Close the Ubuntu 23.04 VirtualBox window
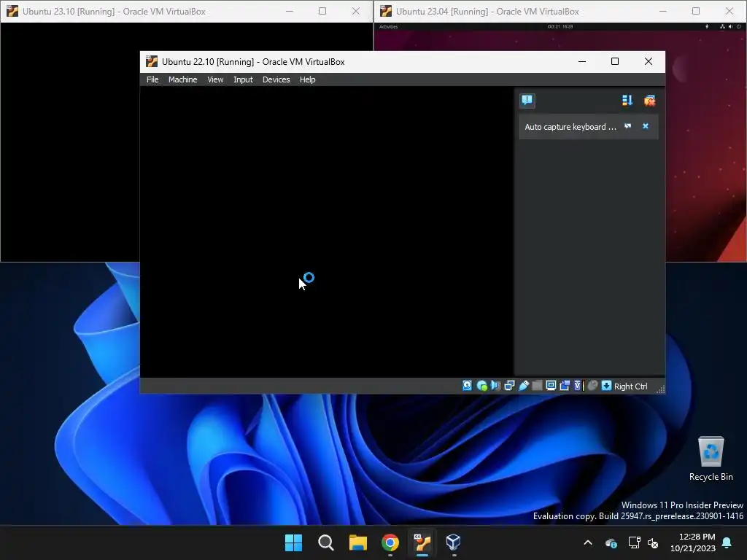747x560 pixels. [729, 11]
